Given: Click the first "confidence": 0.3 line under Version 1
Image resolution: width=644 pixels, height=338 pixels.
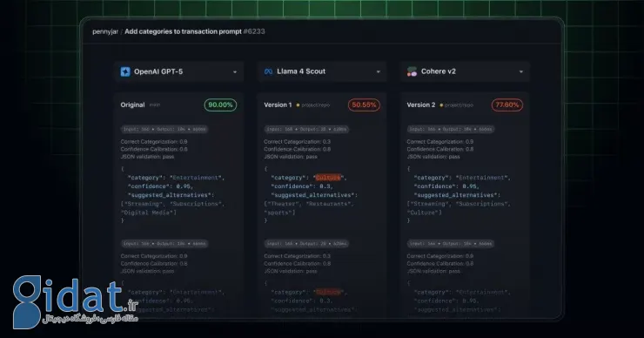Looking at the screenshot, I should coord(301,186).
